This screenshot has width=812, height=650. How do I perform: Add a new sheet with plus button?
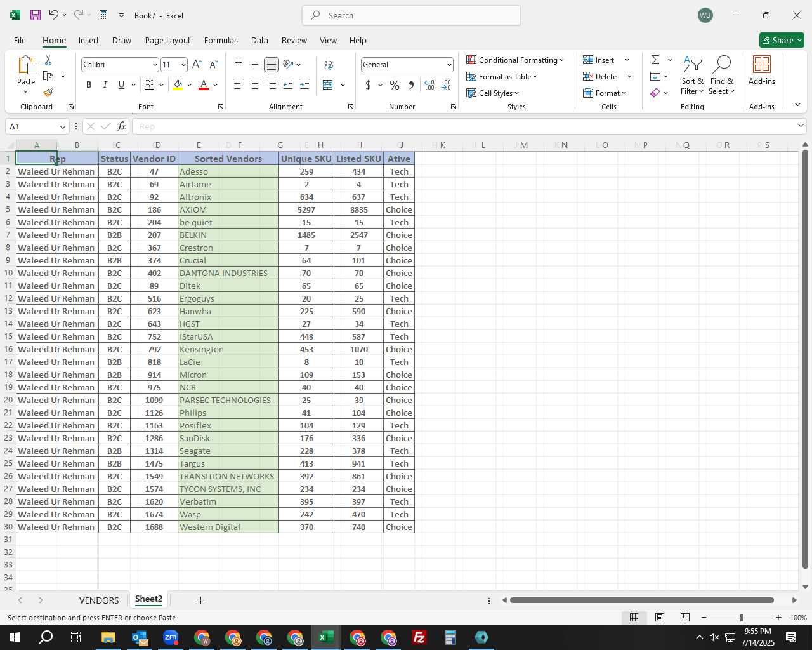coord(200,600)
